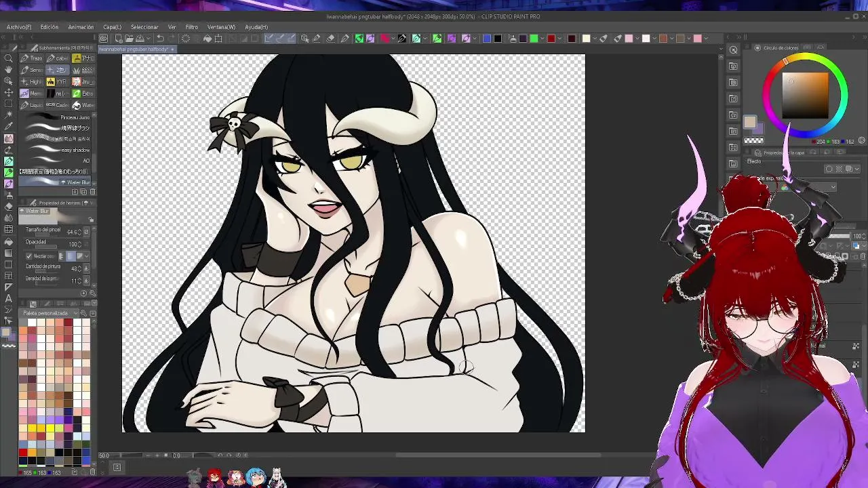Open the save options dropdown arrow
The image size is (868, 488).
[150, 39]
